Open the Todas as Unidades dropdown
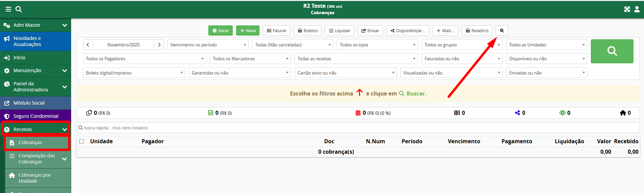 pos(546,45)
